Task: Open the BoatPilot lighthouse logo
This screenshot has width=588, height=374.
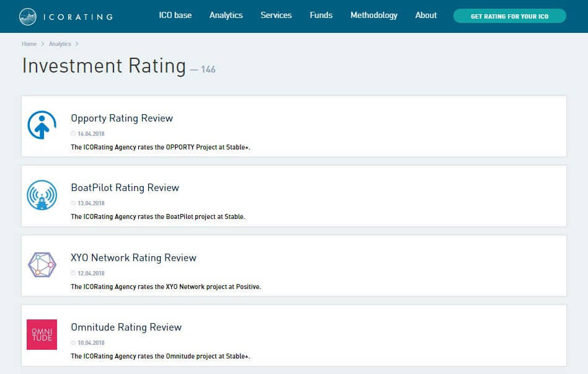Action: point(42,195)
